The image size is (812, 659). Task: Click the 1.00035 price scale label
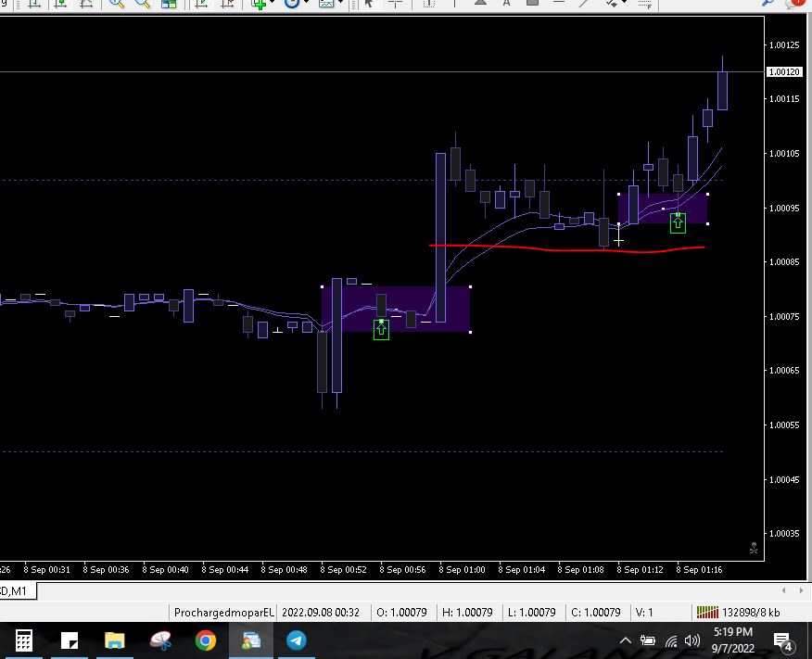[784, 533]
